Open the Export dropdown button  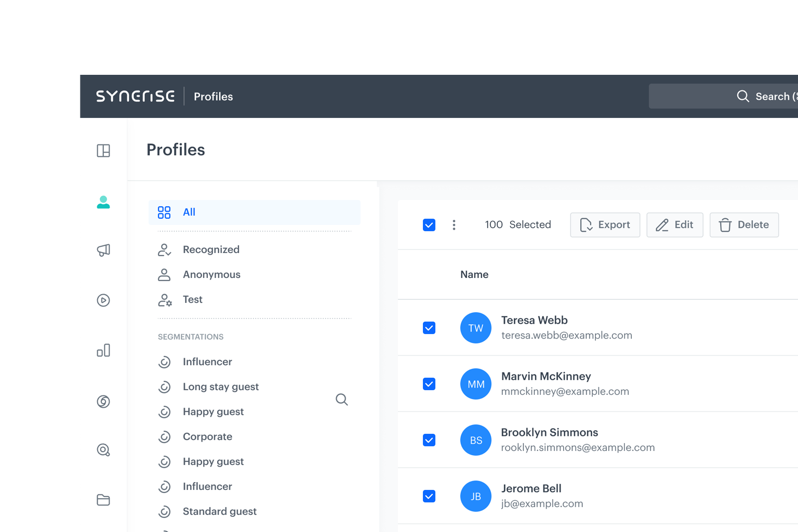click(605, 224)
